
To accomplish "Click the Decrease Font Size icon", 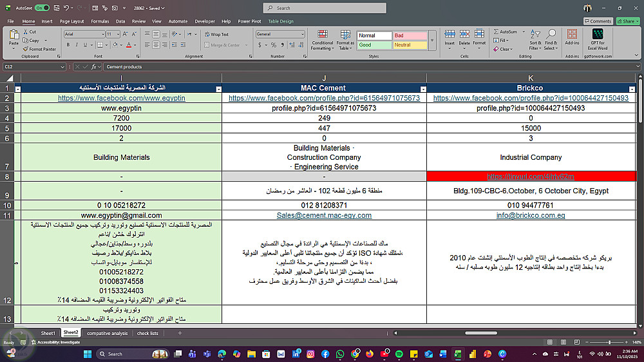I will click(x=134, y=34).
